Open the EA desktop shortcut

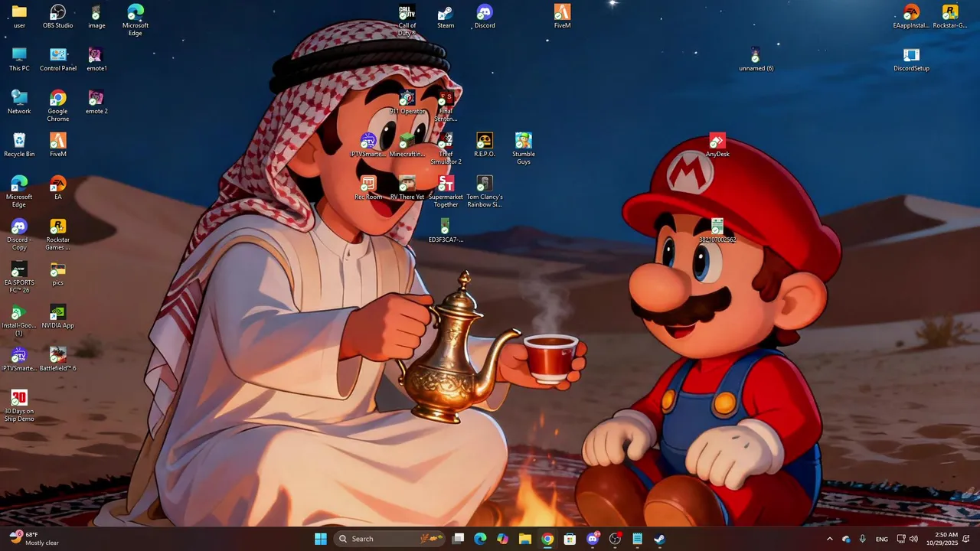[x=57, y=187]
